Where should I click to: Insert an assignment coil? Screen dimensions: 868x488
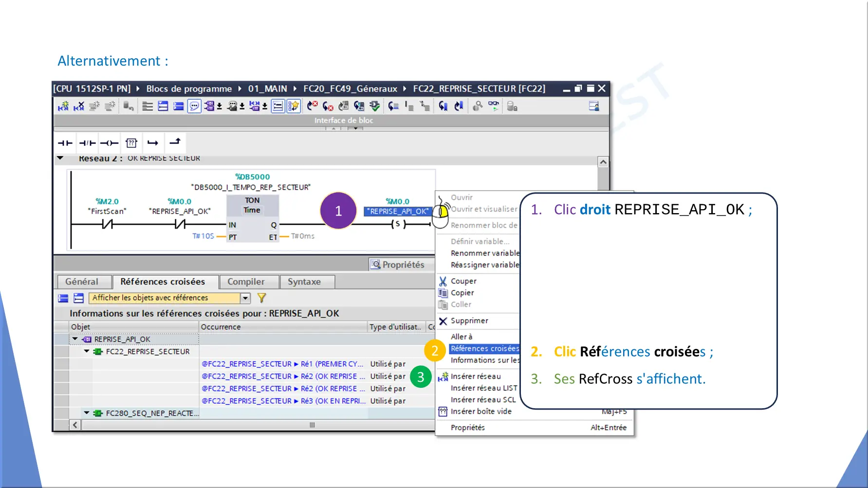point(109,143)
